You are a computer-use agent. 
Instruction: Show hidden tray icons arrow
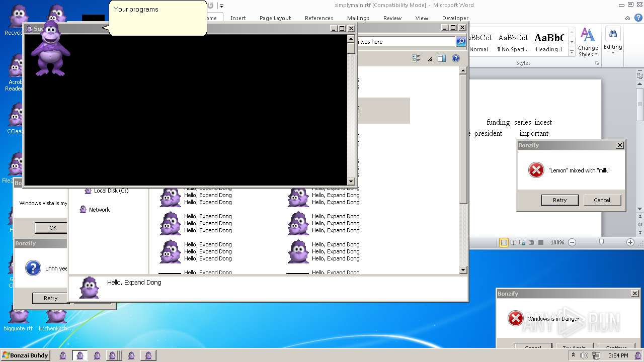click(x=573, y=355)
